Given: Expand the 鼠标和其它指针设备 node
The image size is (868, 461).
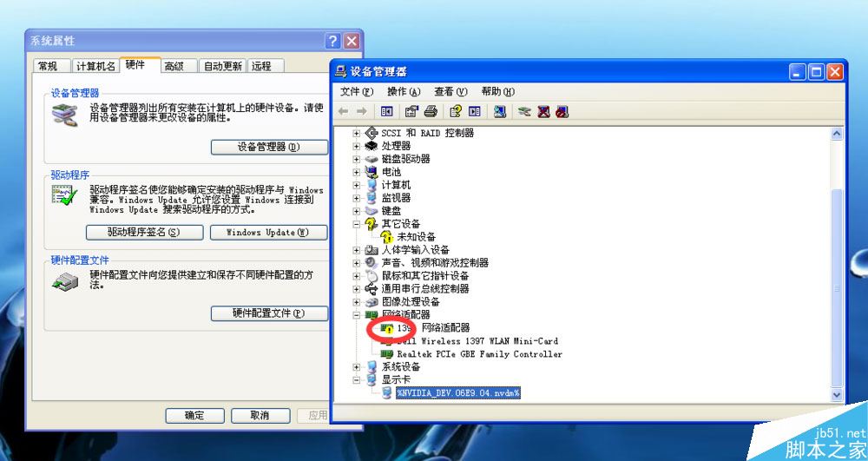Looking at the screenshot, I should [357, 275].
